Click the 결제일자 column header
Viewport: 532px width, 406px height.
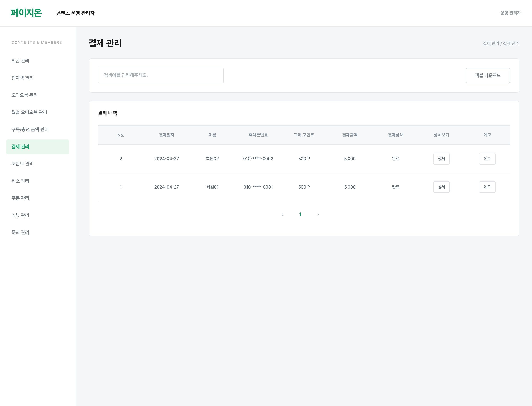click(166, 135)
